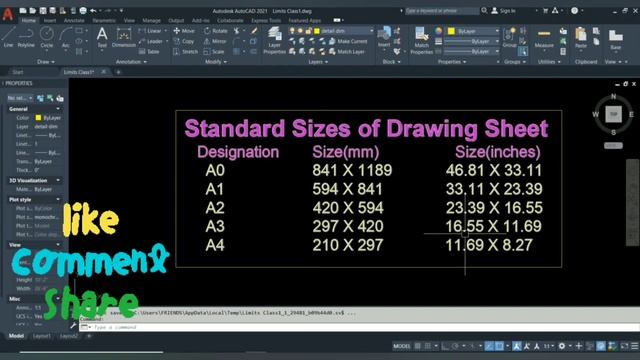The width and height of the screenshot is (640, 360).
Task: Select the Line drawing tool
Action: (x=8, y=37)
